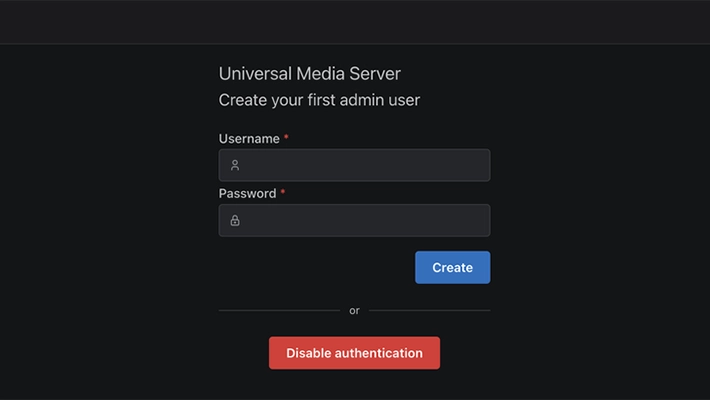
Task: Click the word 'Universal' in the heading
Action: [255, 74]
